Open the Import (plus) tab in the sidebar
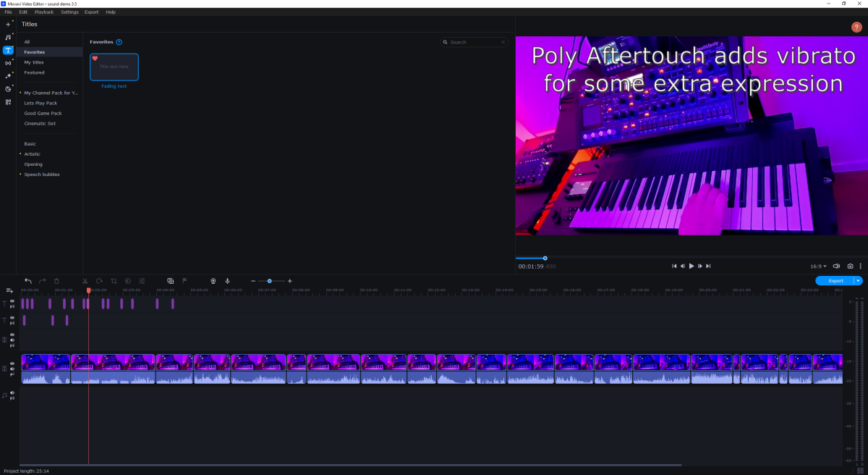 pos(8,25)
